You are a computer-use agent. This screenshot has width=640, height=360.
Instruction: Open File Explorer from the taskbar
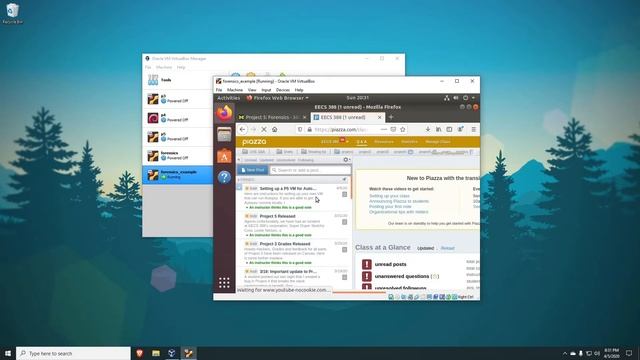pyautogui.click(x=156, y=353)
